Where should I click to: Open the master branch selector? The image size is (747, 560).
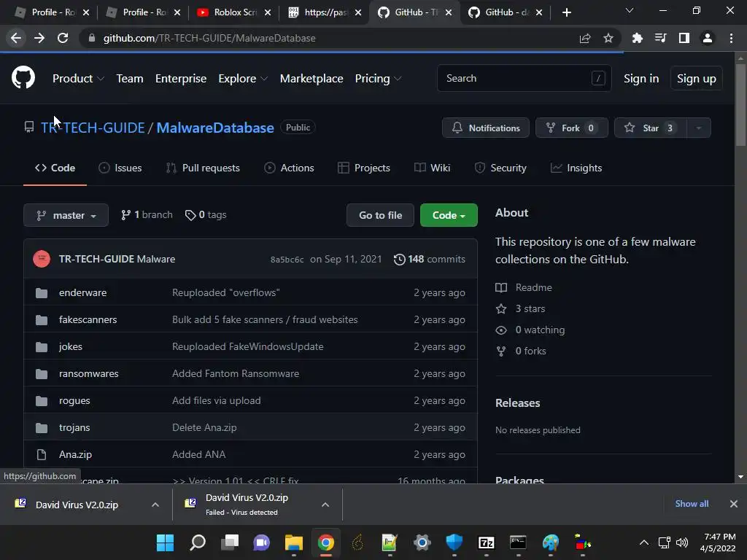coord(66,215)
